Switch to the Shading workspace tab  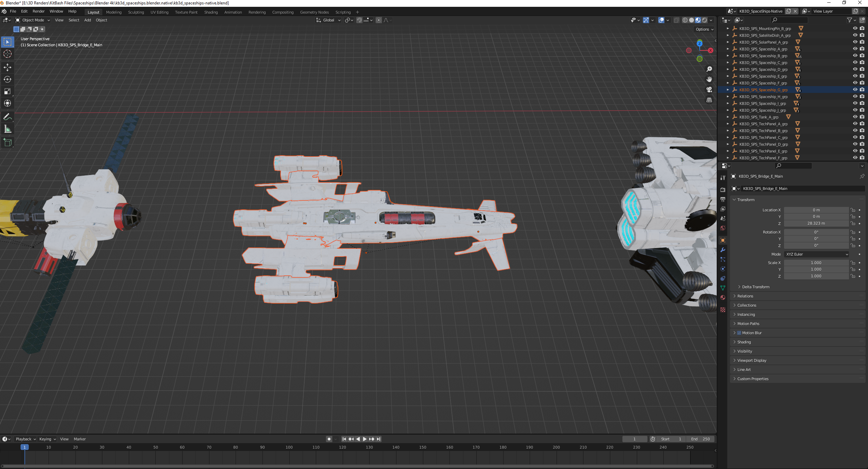pos(211,12)
